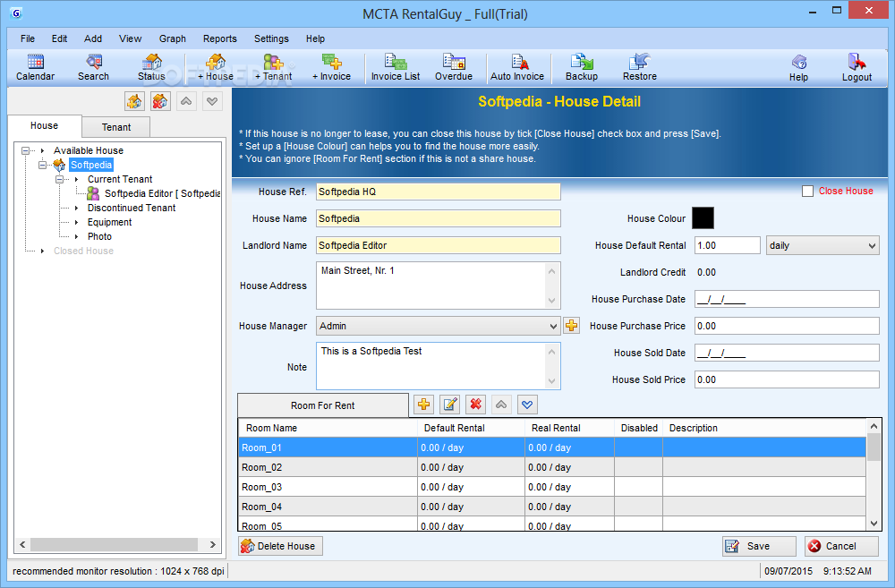Select the Closed House tree item

(83, 251)
